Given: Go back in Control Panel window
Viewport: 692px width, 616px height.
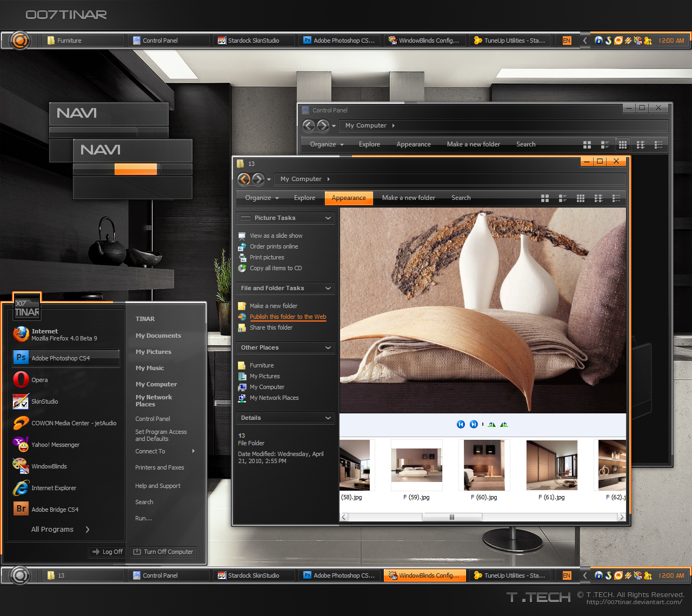Looking at the screenshot, I should (x=309, y=126).
